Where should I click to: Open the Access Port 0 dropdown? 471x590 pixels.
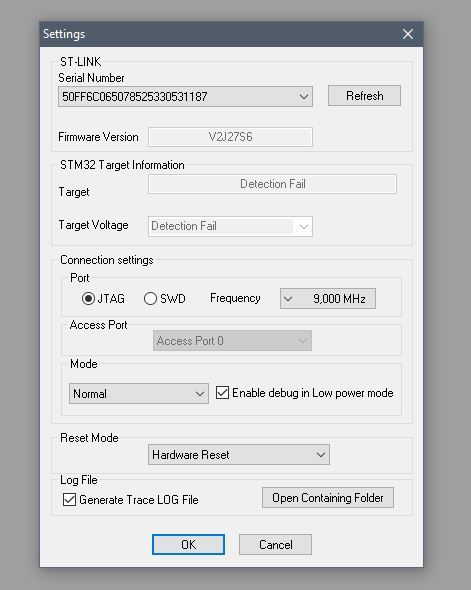pos(232,341)
